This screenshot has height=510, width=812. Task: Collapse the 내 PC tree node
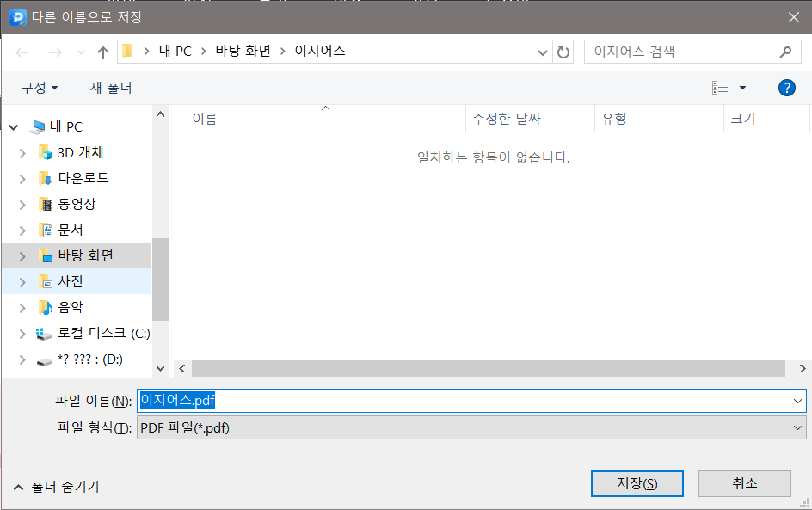(12, 126)
